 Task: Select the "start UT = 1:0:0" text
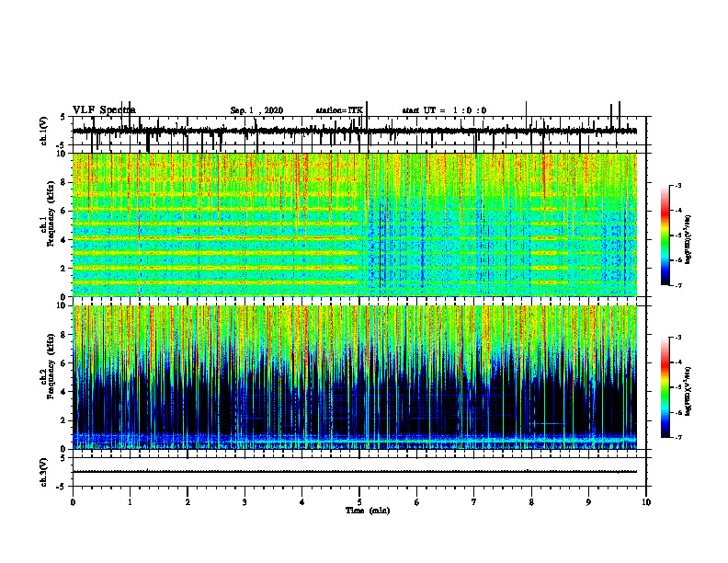[444, 110]
